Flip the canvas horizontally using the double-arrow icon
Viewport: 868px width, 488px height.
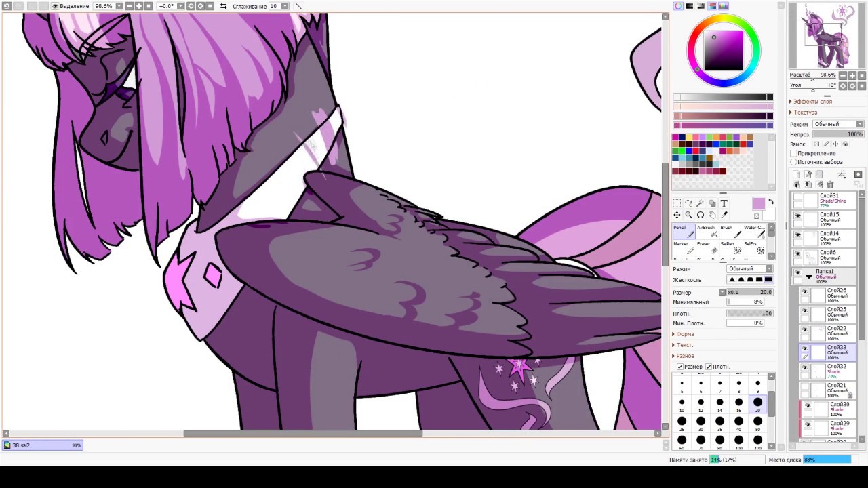223,6
